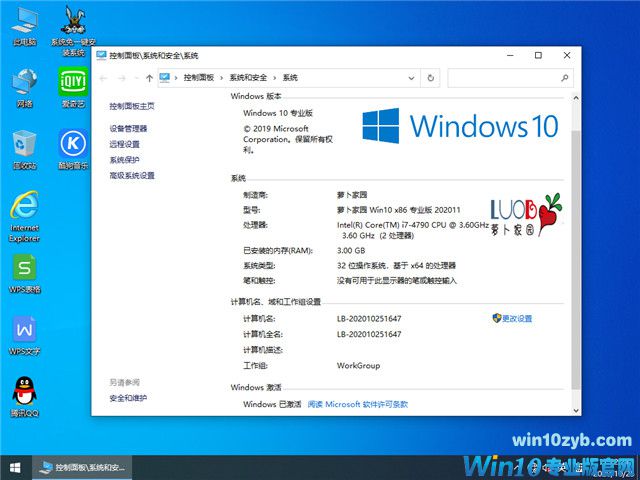Open 系统保护 link
This screenshot has height=480, width=640.
(x=124, y=160)
